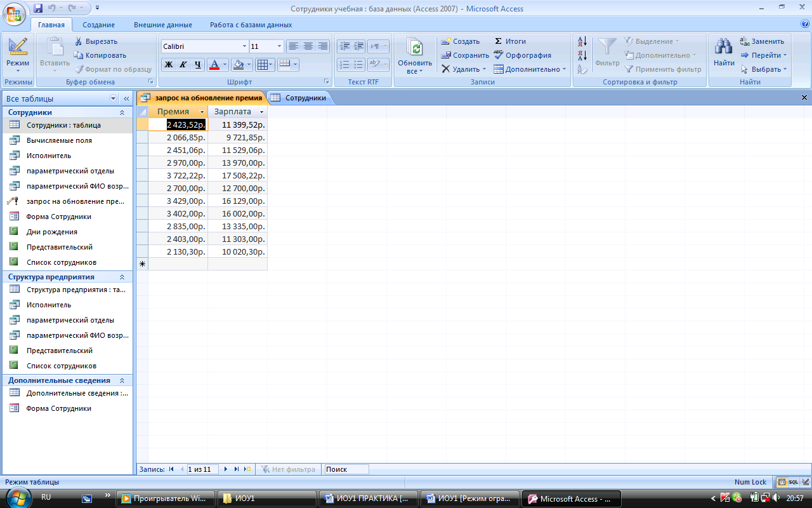Toggle italic formatting К

183,64
